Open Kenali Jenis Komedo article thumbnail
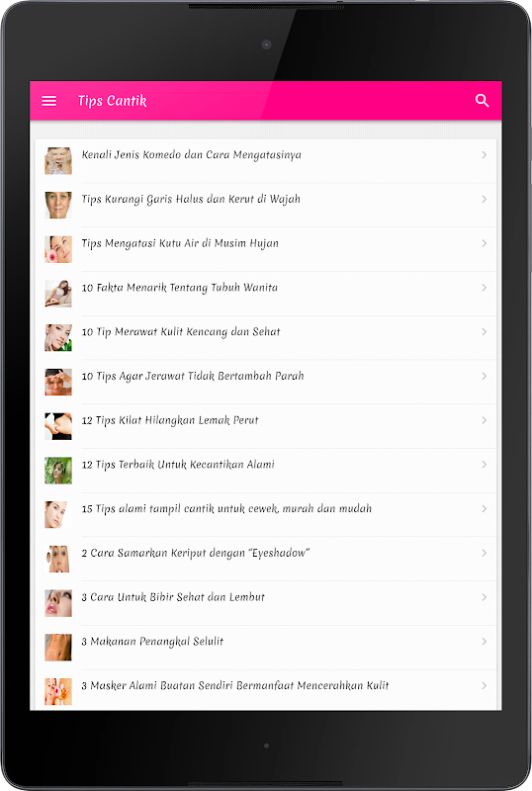 pos(58,161)
